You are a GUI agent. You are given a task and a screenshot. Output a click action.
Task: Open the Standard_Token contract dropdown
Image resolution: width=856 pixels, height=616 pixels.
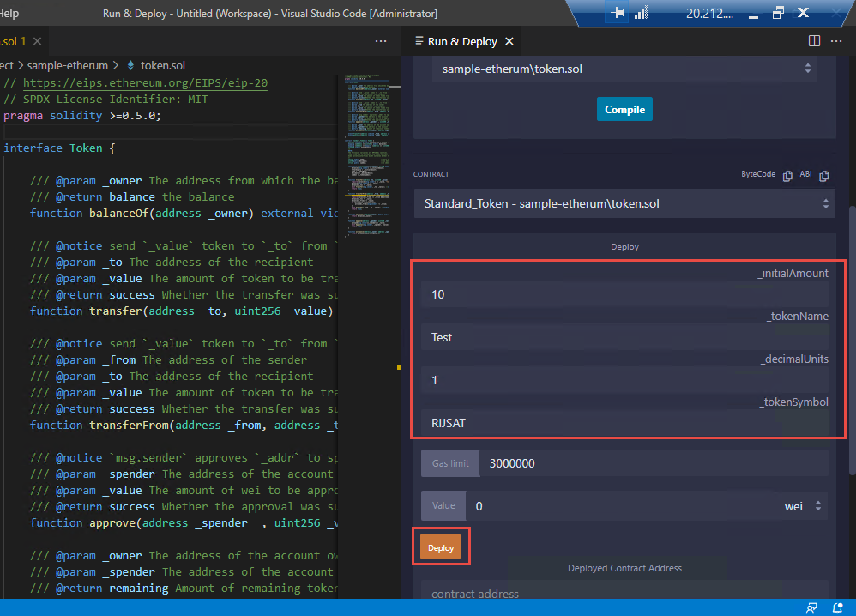[x=624, y=204]
